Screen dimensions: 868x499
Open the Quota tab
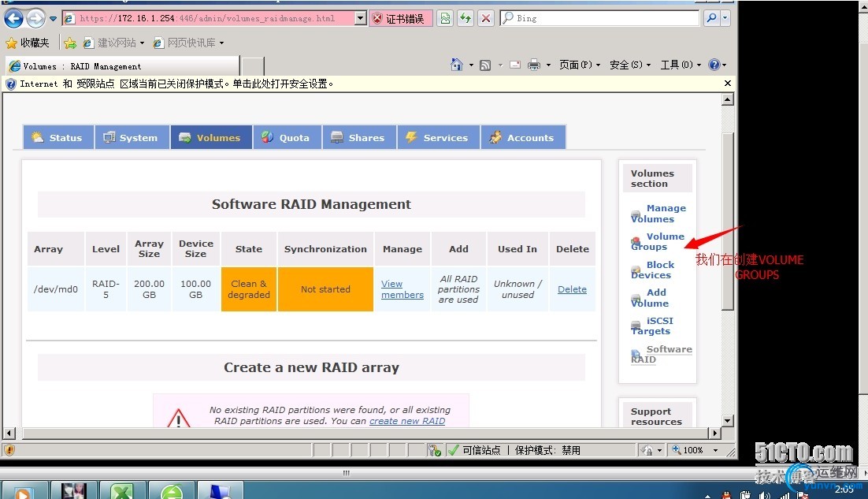coord(287,137)
